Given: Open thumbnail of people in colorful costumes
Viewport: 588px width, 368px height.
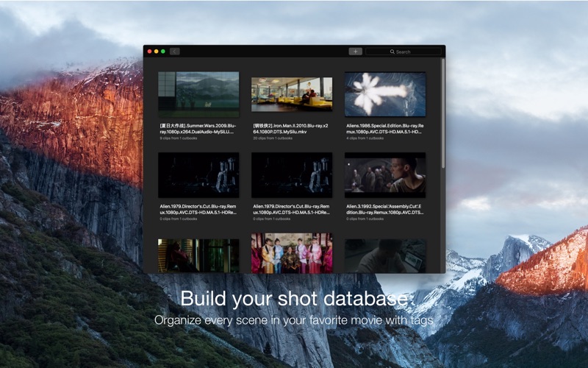Looking at the screenshot, I should coord(292,253).
